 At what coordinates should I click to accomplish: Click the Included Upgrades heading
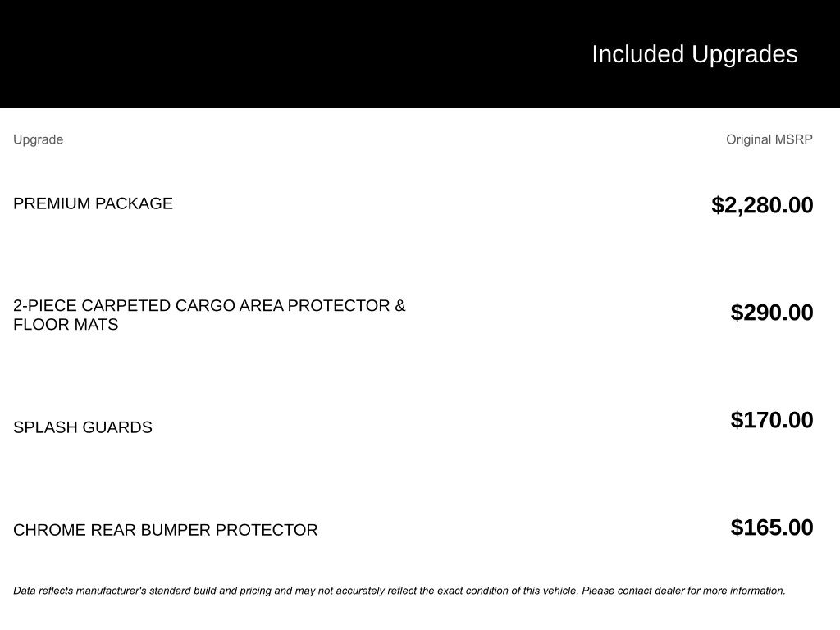pyautogui.click(x=694, y=54)
